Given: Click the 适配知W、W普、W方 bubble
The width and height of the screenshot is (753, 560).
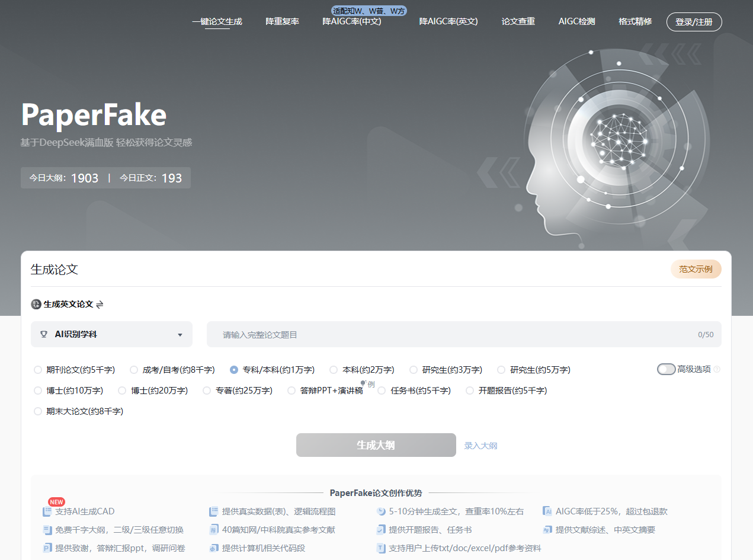Looking at the screenshot, I should click(x=368, y=10).
